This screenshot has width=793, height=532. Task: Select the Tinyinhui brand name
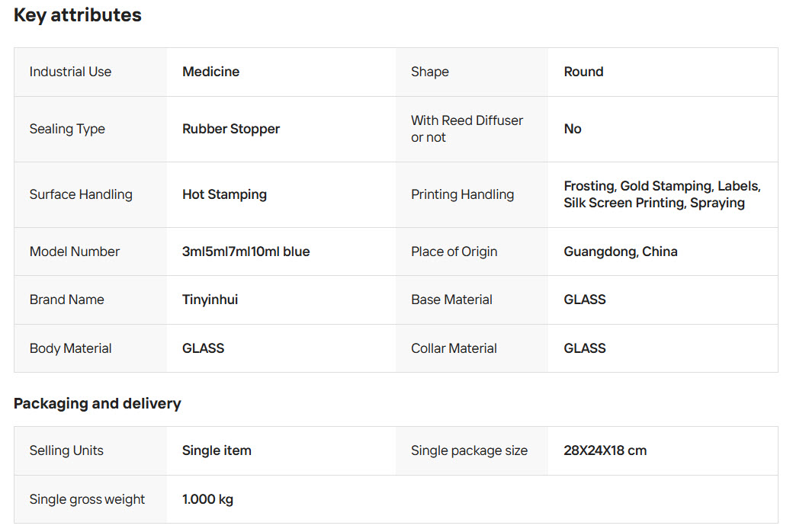tap(210, 300)
